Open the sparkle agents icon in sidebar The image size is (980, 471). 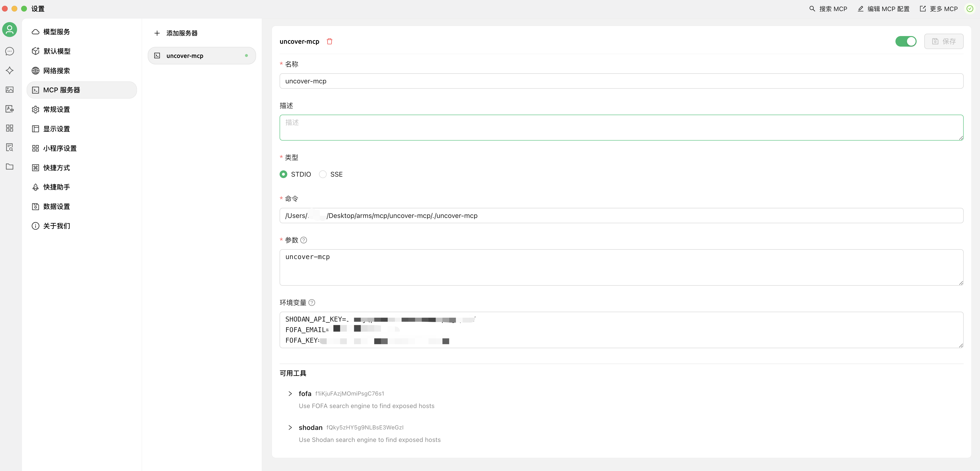point(10,70)
